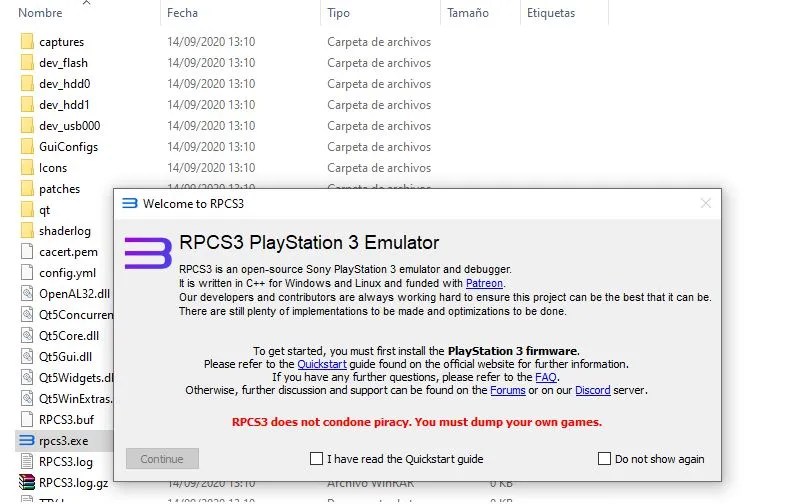Click the Continue button
Viewport: 787px width, 504px height.
pos(162,459)
